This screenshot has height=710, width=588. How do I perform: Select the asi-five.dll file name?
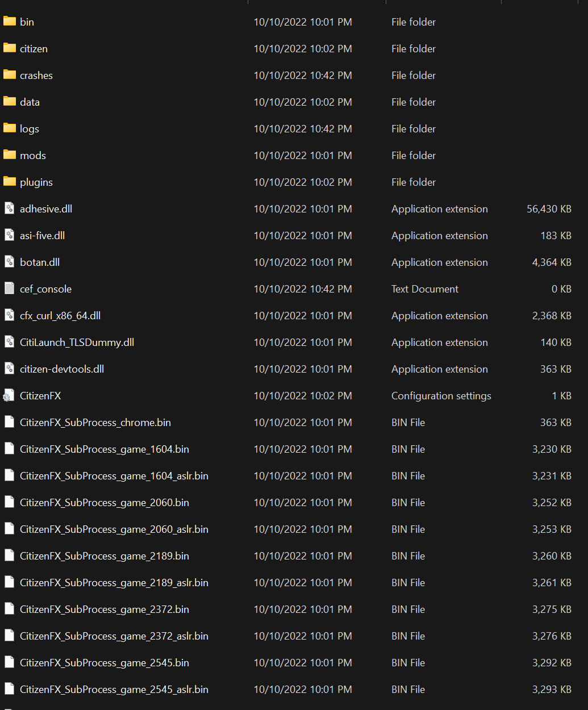coord(42,236)
